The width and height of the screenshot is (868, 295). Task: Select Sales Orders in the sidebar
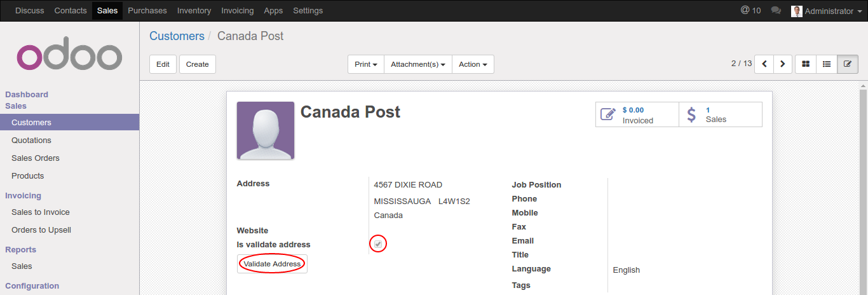point(69,158)
